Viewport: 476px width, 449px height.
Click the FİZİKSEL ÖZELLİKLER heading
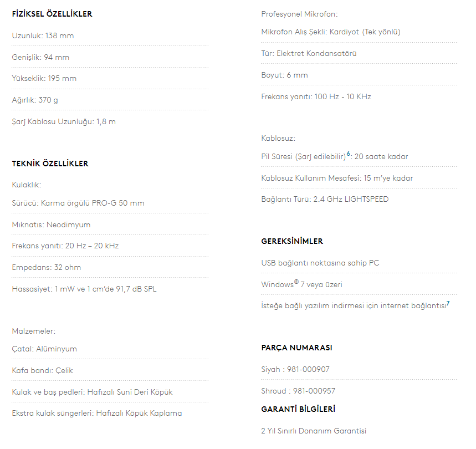point(52,14)
